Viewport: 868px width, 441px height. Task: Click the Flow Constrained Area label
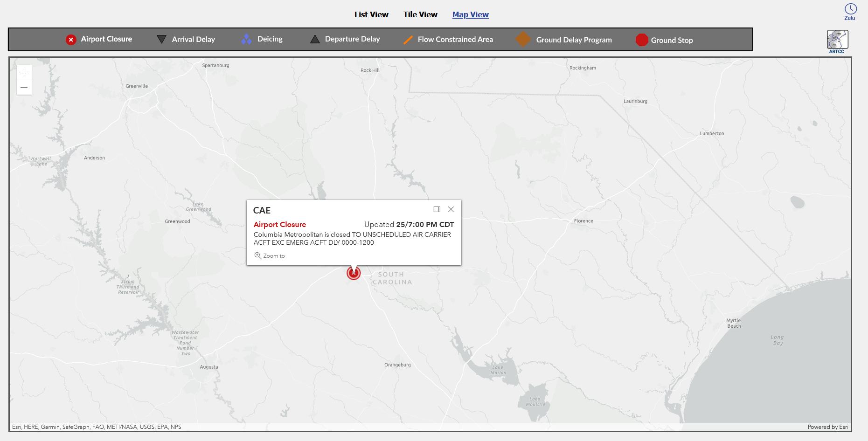point(455,40)
